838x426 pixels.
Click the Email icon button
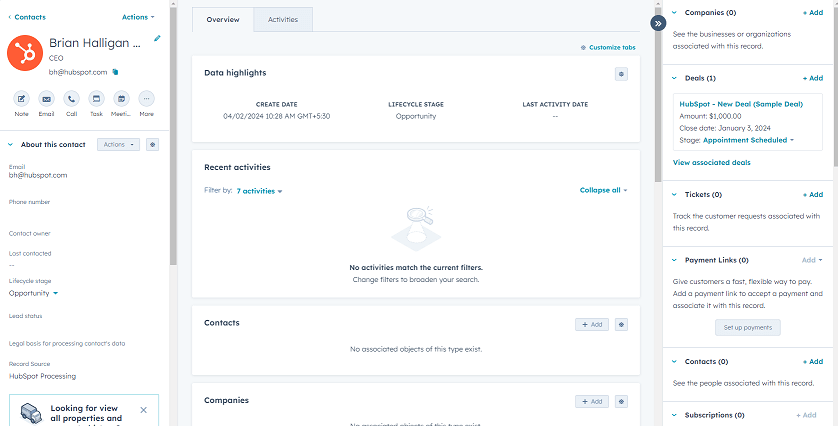46,99
